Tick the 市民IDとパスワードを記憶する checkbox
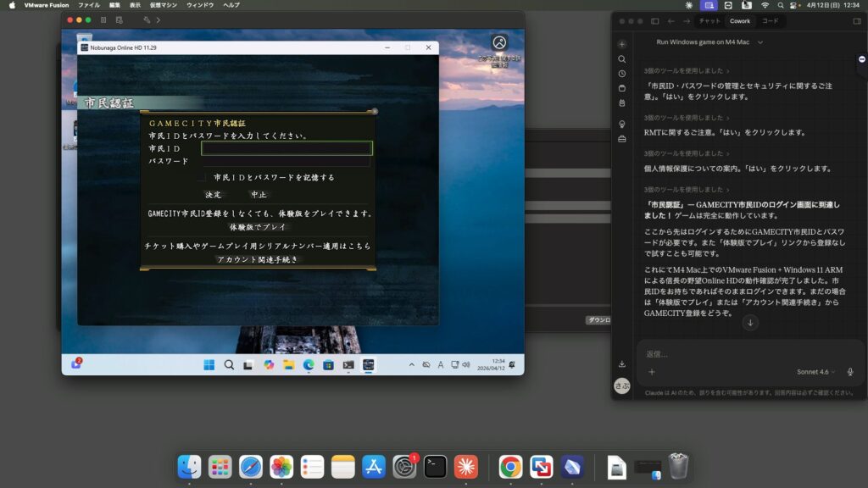The width and height of the screenshot is (868, 488). (x=202, y=178)
